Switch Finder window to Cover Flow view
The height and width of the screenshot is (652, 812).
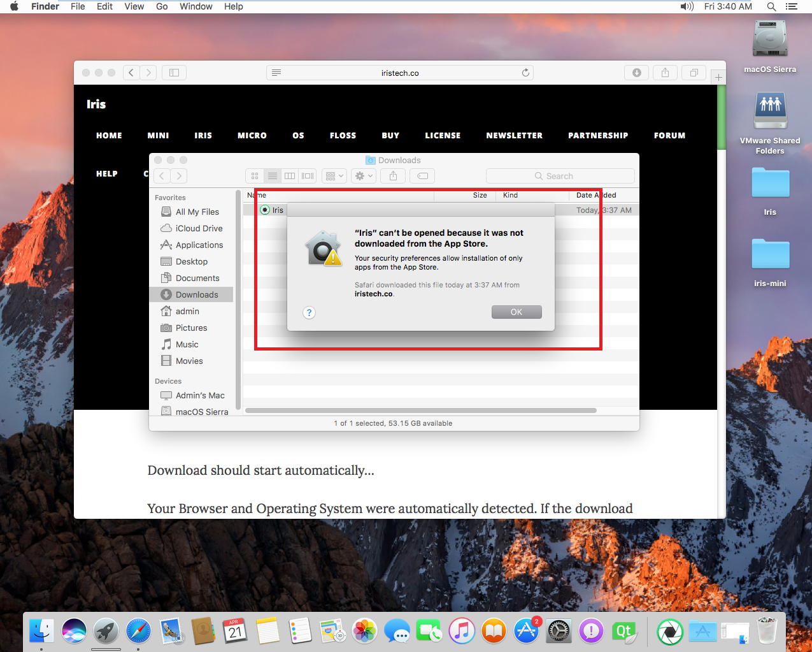click(308, 176)
